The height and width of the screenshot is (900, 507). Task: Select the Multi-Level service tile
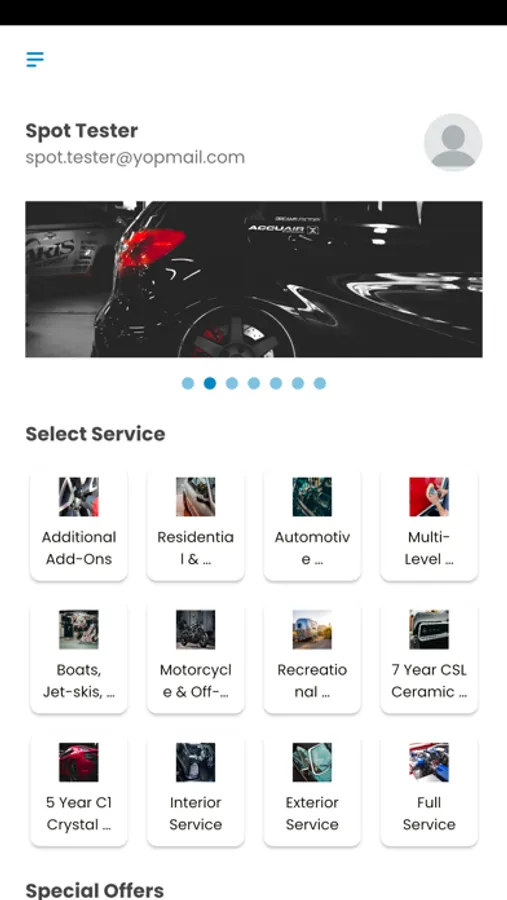tap(429, 525)
